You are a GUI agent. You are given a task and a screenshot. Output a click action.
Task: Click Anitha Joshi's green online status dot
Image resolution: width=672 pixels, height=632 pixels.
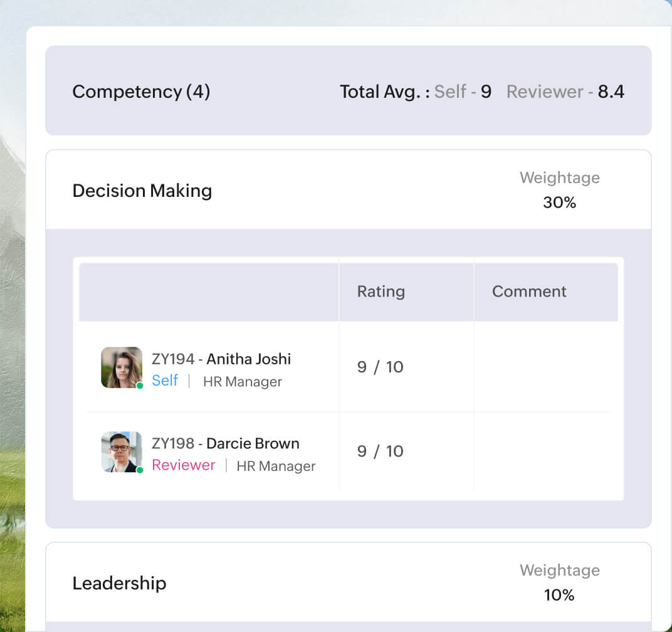click(x=140, y=386)
